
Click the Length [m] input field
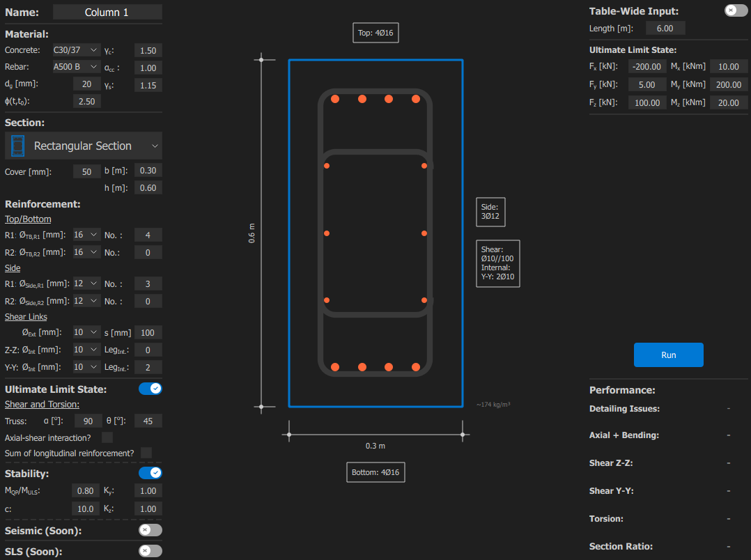[665, 29]
